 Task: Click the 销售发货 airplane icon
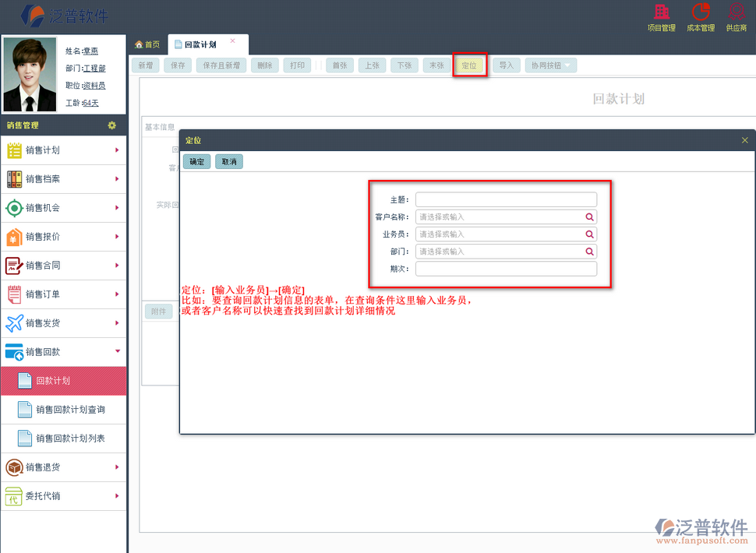14,323
